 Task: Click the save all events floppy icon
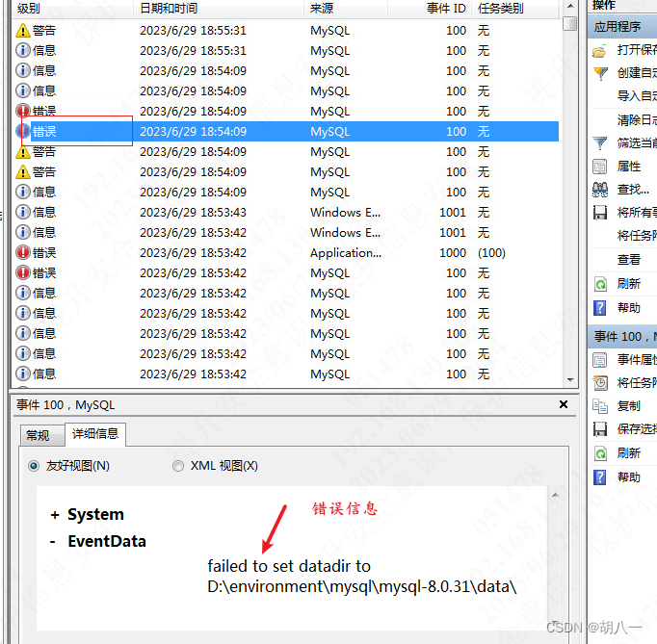click(x=600, y=213)
